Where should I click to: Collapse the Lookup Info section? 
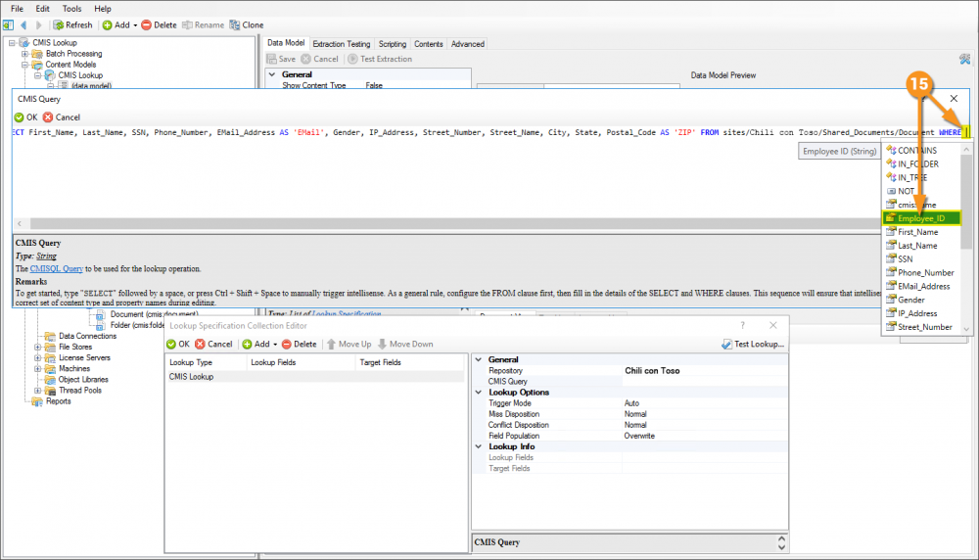(479, 446)
